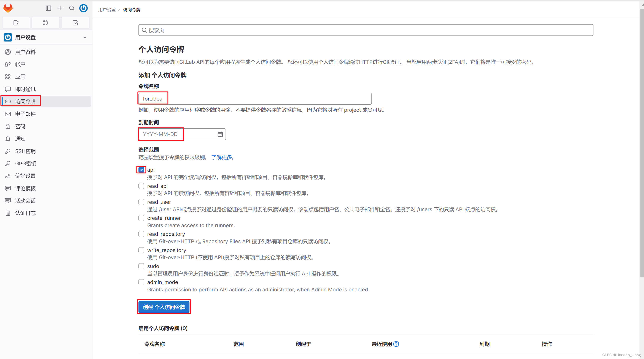
Task: Click the GitLab fox logo
Action: pyautogui.click(x=8, y=8)
